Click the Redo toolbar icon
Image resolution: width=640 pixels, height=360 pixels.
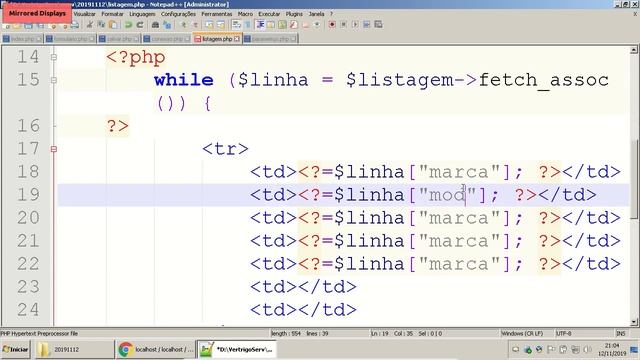coord(140,24)
